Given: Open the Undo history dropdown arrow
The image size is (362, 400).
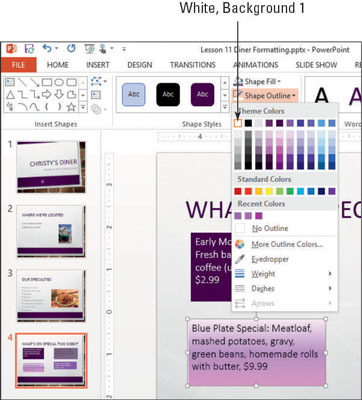Looking at the screenshot, I should [56, 49].
